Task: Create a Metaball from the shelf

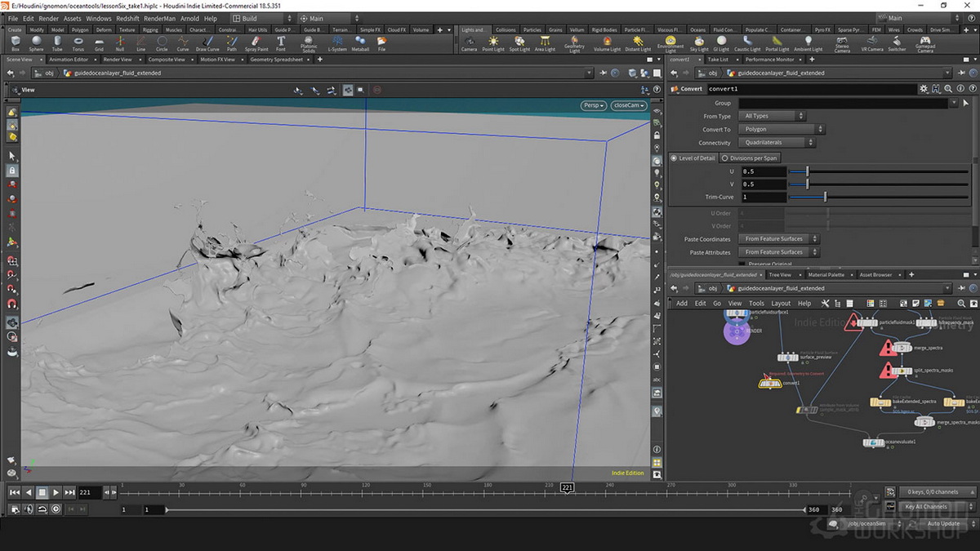Action: click(x=360, y=43)
